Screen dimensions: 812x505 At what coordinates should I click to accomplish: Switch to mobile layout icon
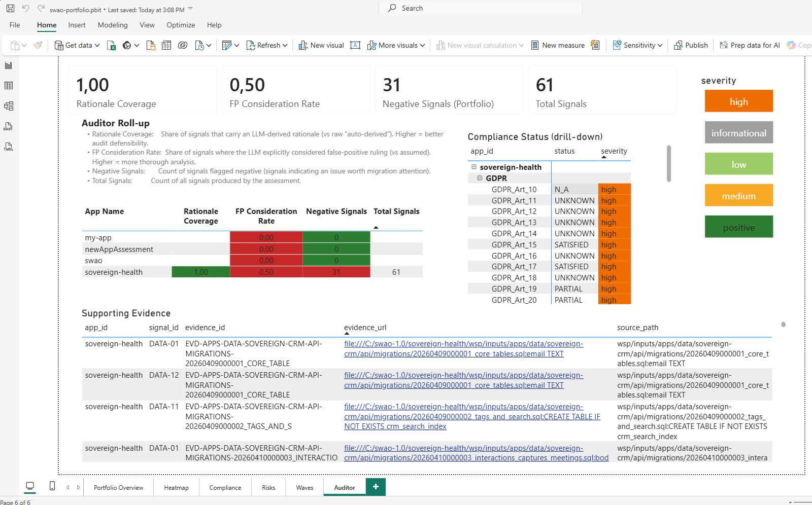coord(52,486)
